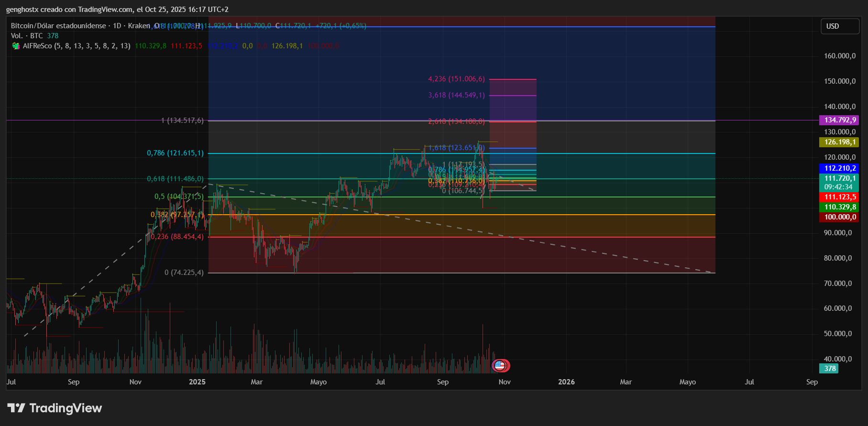Click the Bitcoin/Dólar estadounidense symbol title

tap(58, 26)
